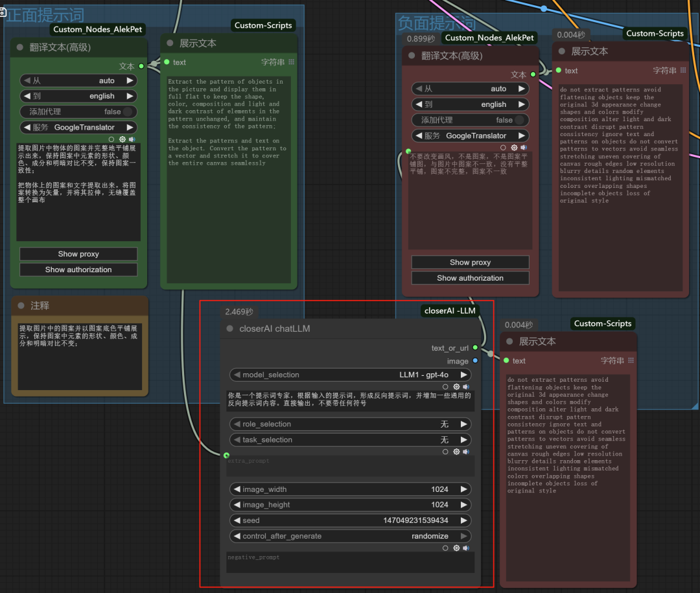Click Show proxy in red translate node
The image size is (700, 593).
[x=470, y=262]
